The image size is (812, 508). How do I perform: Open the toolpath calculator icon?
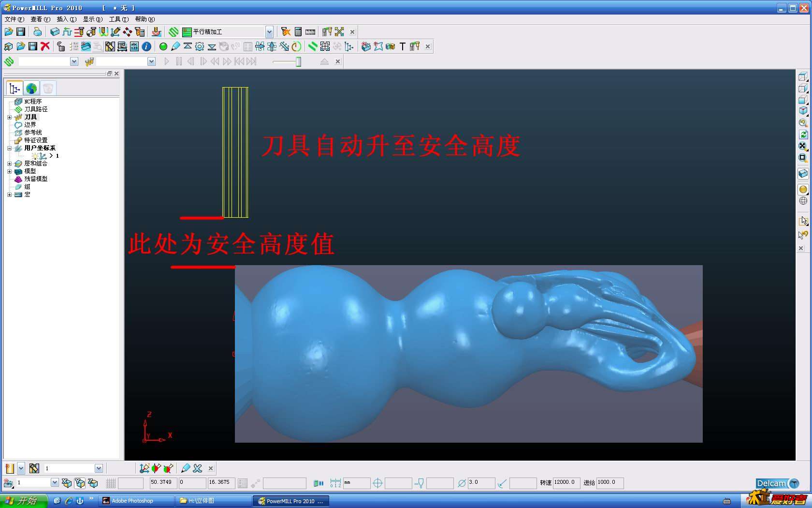tap(298, 32)
